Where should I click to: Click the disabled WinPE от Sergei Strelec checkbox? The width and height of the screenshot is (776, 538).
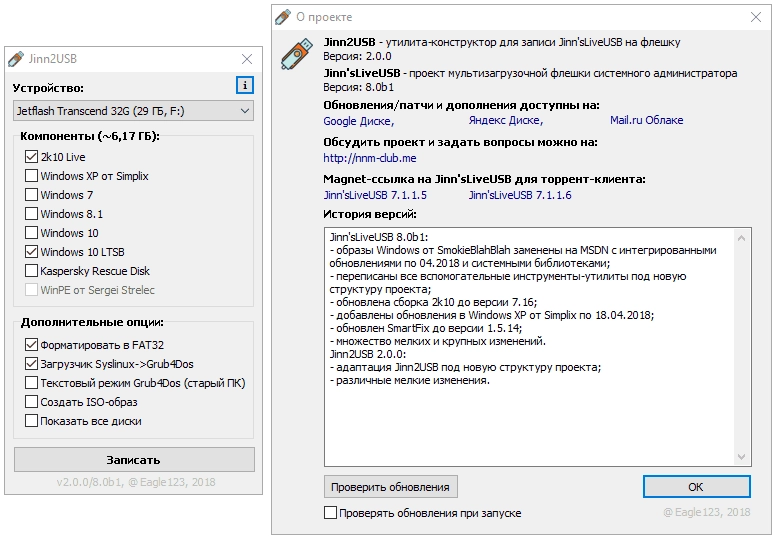click(x=31, y=290)
